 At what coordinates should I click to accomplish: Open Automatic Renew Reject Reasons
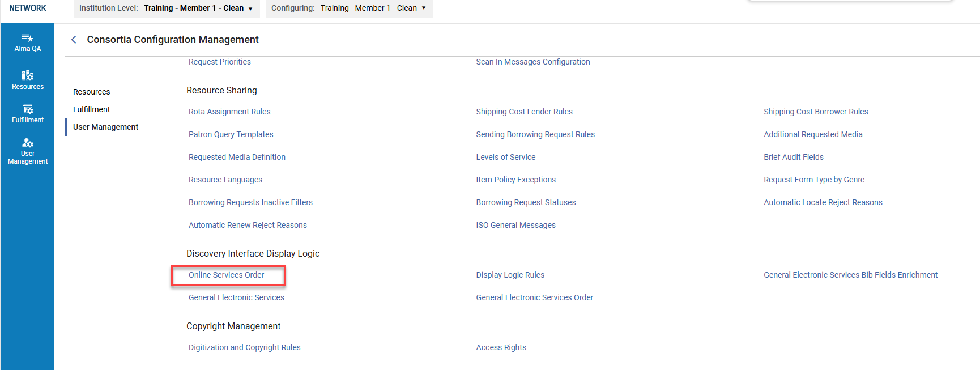pyautogui.click(x=248, y=225)
